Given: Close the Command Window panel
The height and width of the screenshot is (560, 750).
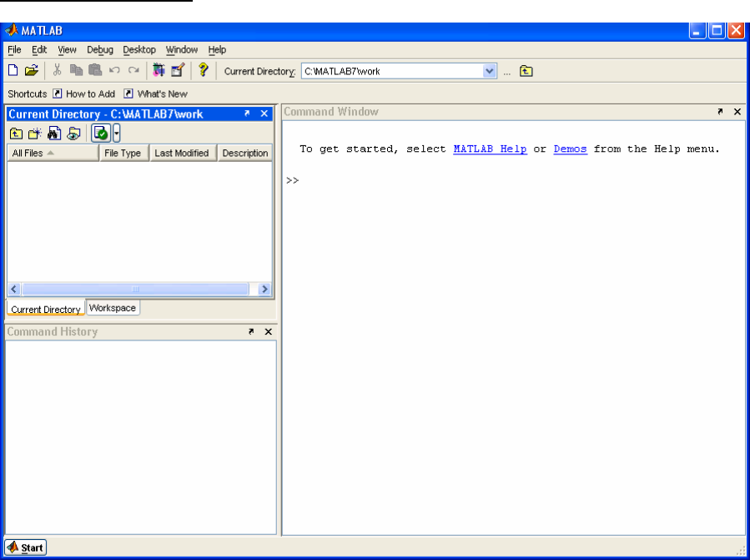Looking at the screenshot, I should pos(737,111).
